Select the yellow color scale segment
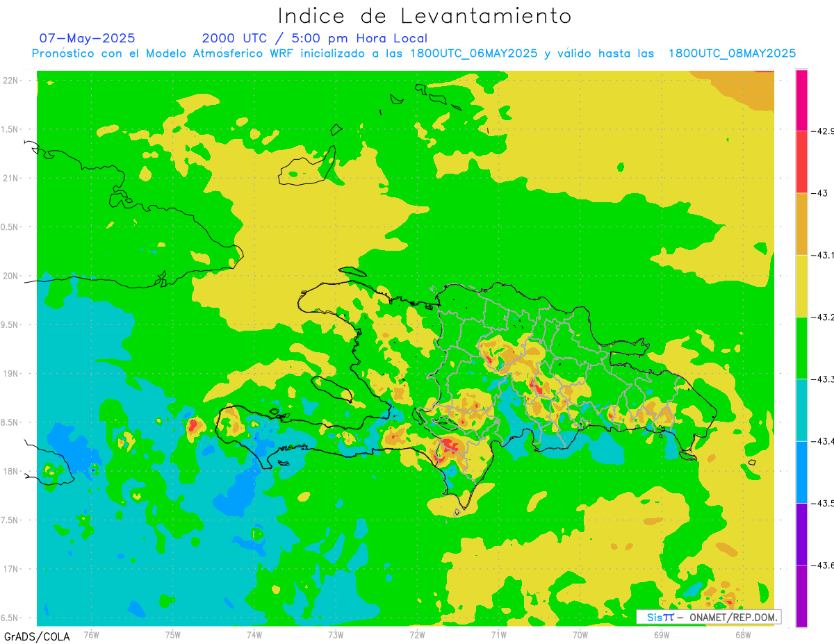Screen dimensions: 834x644 tap(801, 286)
